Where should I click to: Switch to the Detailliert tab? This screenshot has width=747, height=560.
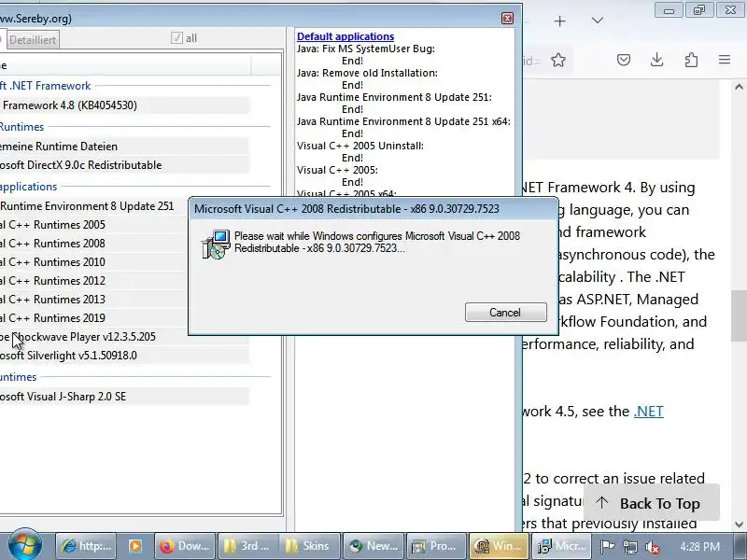click(x=33, y=40)
